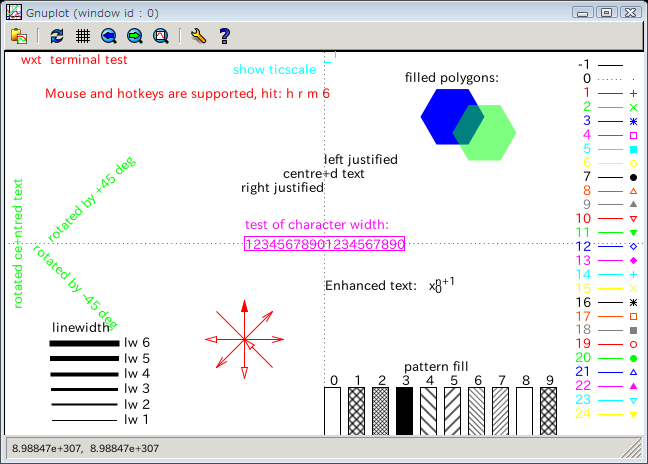Click the autoscale magnifier icon
Screen dimensions: 648x464
pos(160,36)
